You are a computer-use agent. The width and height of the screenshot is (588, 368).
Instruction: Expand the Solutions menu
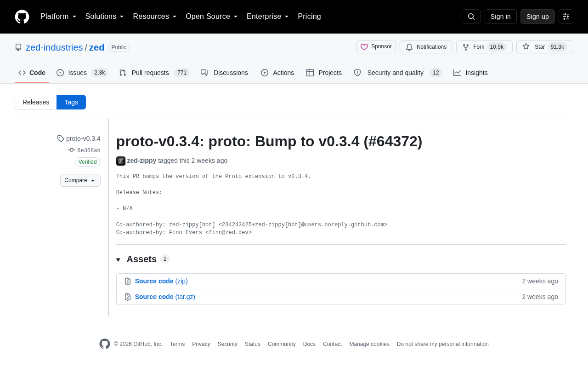click(x=105, y=17)
